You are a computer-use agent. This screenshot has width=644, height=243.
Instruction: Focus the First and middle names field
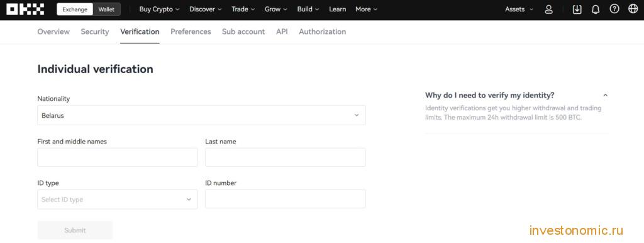(x=118, y=157)
